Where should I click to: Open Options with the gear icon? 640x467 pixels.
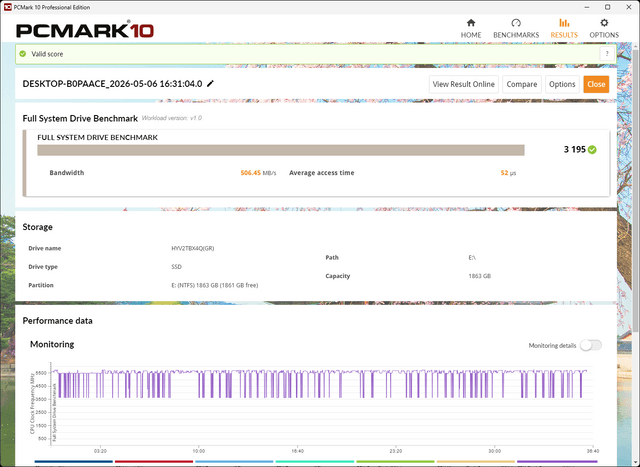click(604, 23)
